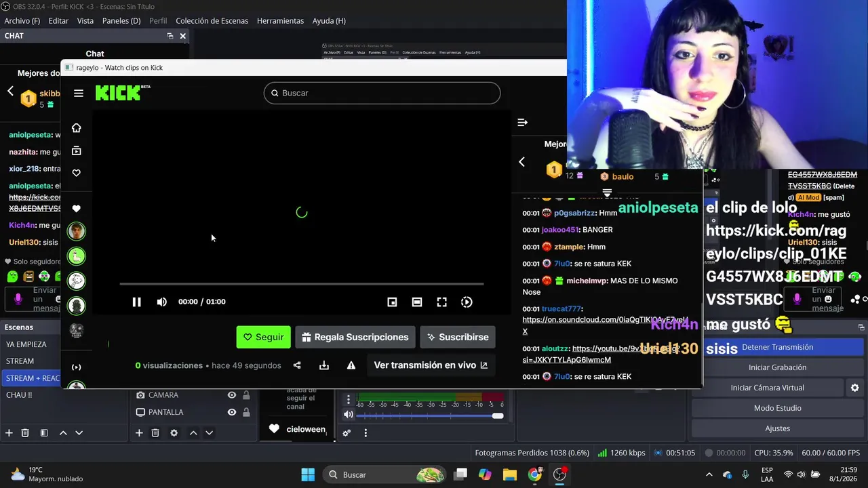This screenshot has width=868, height=488.
Task: Open Ver transmisión en vivo link
Action: (x=431, y=365)
